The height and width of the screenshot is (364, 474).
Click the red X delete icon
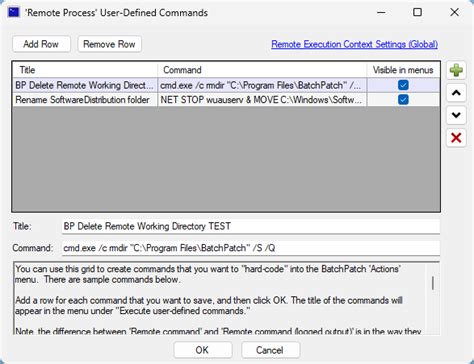[x=456, y=138]
